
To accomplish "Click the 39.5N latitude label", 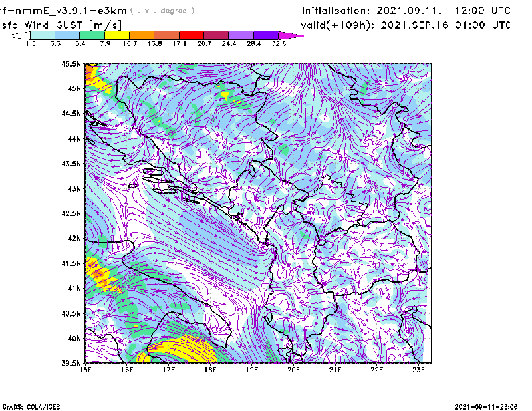I will pyautogui.click(x=71, y=364).
